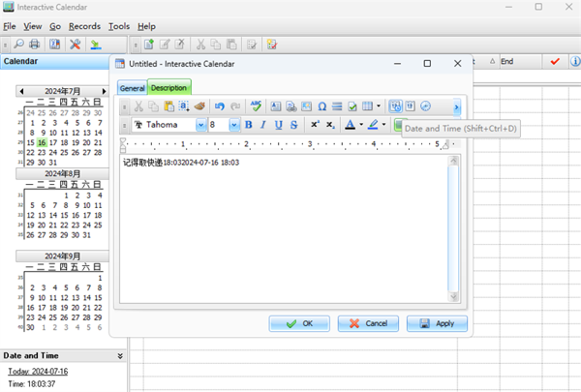Viewport: 581px width, 392px height.
Task: Click the Bold formatting button
Action: [248, 125]
